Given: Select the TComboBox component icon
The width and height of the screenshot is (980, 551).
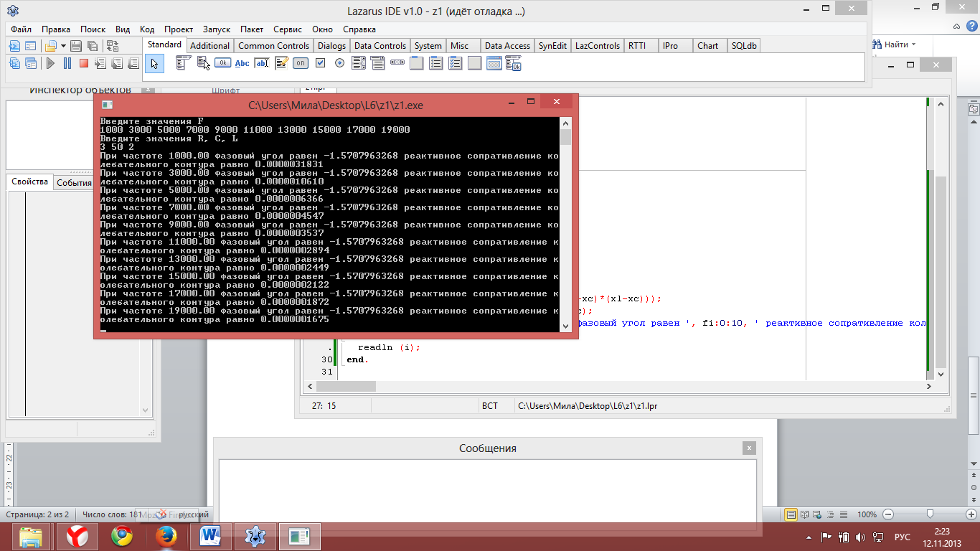Looking at the screenshot, I should (378, 63).
